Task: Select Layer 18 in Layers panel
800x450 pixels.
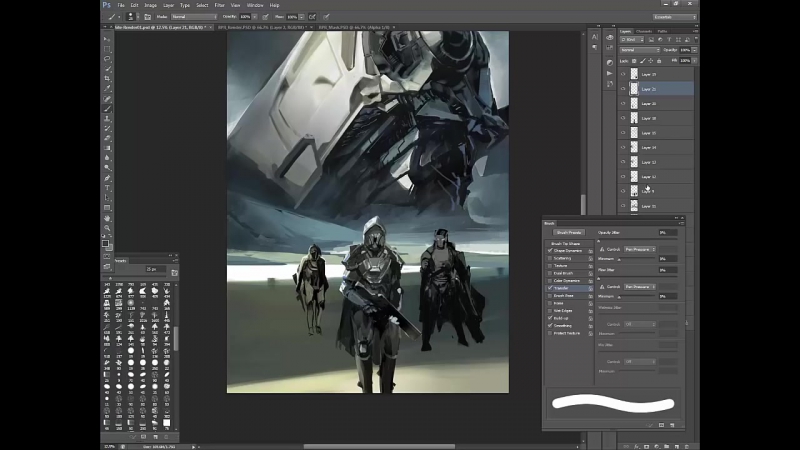Action: coord(657,118)
